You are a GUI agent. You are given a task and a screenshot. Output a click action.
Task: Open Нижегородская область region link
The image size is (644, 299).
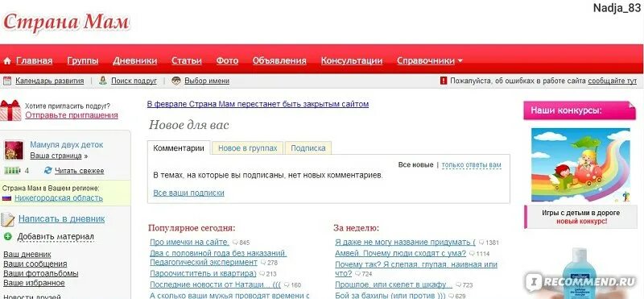coord(59,198)
